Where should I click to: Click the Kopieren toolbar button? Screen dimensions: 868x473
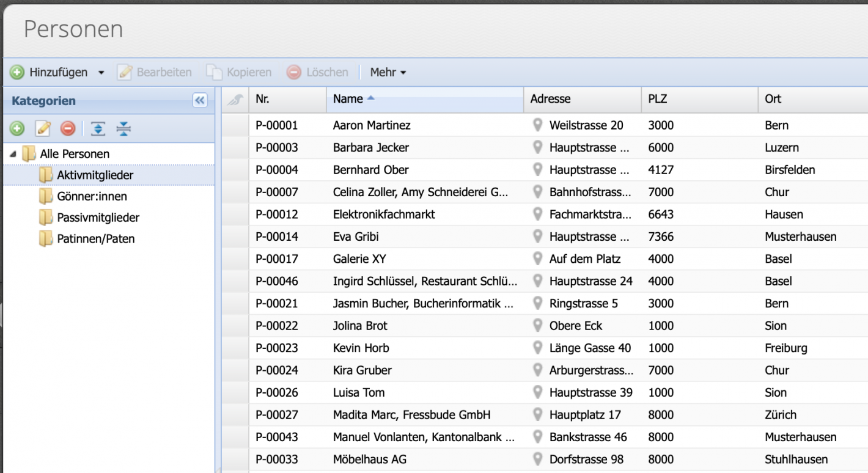coord(239,71)
